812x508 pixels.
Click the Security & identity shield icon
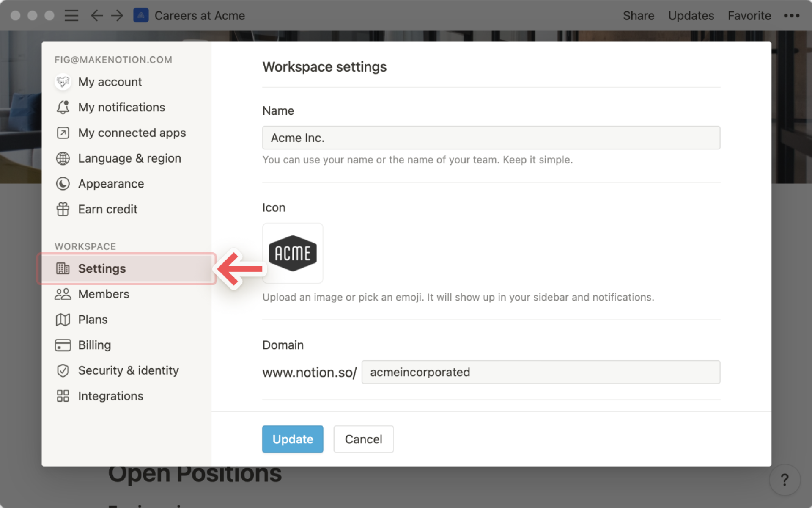click(63, 370)
